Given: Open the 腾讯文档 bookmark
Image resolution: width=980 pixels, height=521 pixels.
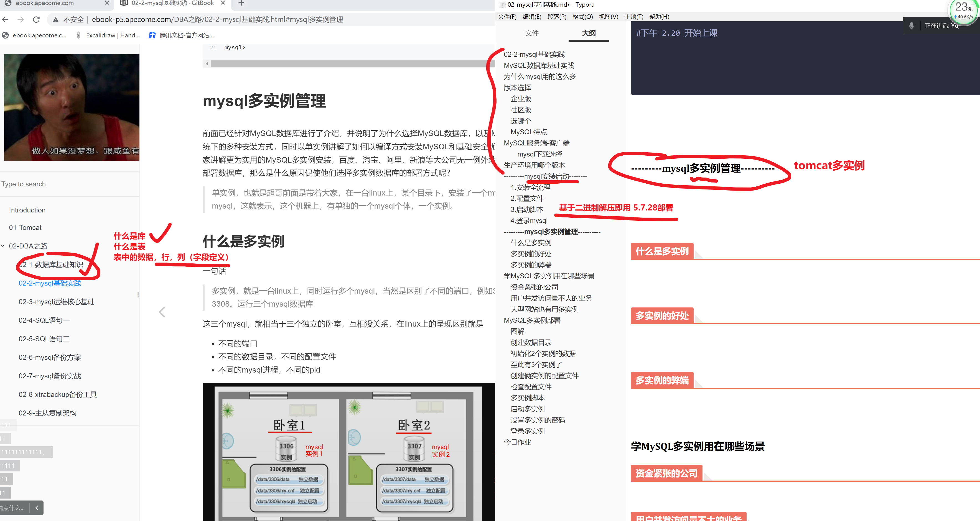Looking at the screenshot, I should (182, 35).
